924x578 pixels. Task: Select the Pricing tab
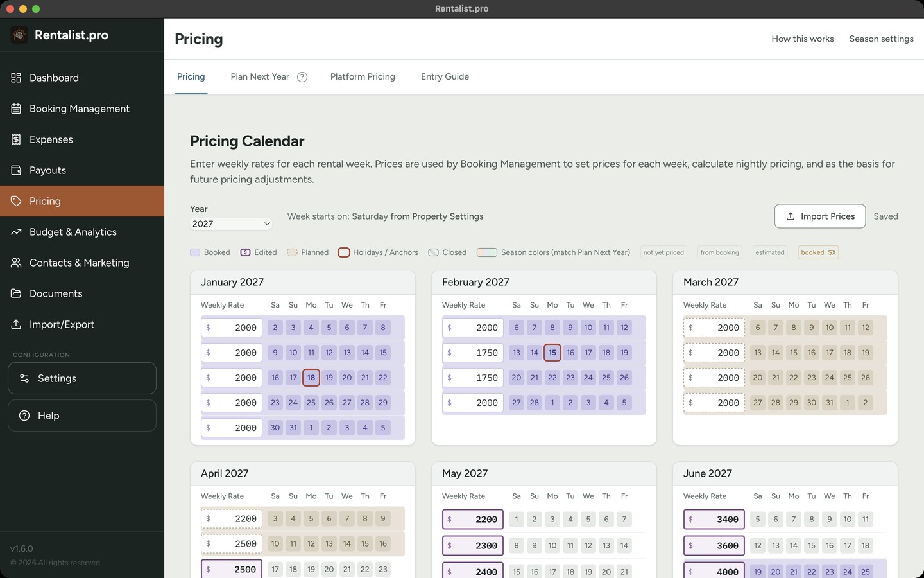(191, 76)
